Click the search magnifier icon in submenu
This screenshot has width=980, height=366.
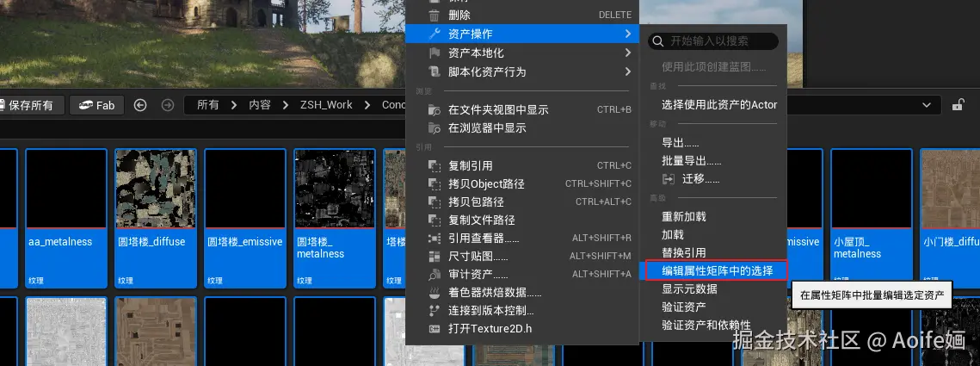tap(657, 41)
